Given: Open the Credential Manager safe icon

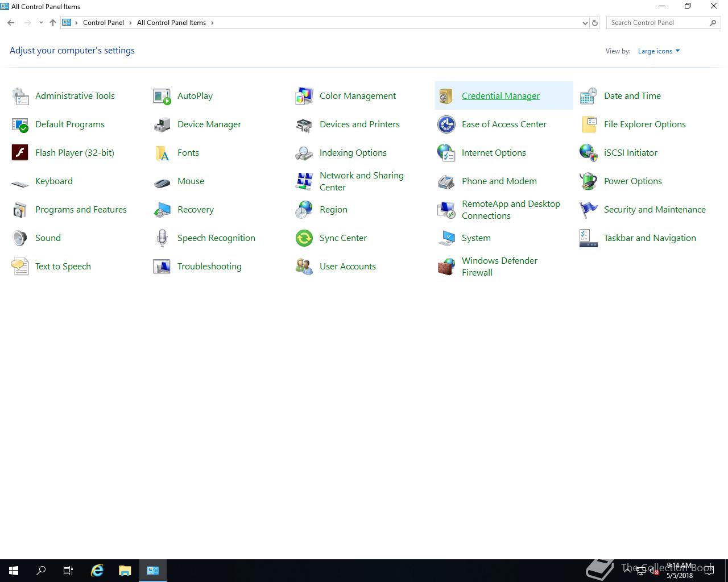Looking at the screenshot, I should click(446, 96).
